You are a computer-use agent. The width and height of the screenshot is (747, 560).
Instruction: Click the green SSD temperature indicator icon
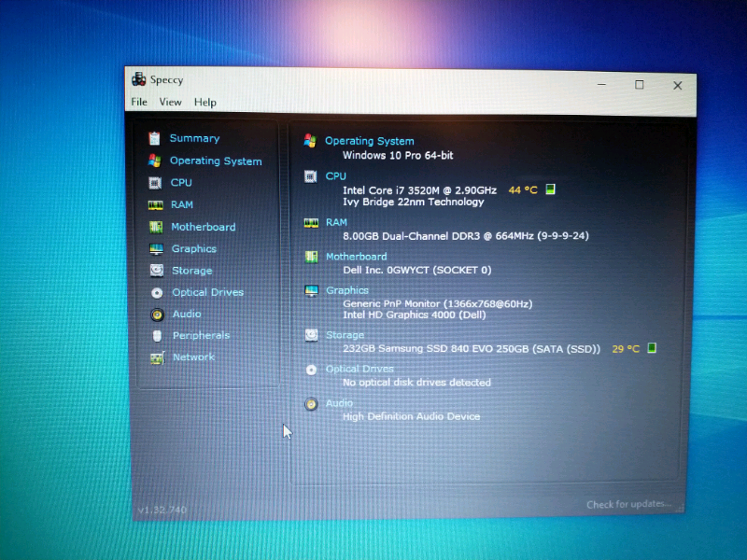[x=652, y=348]
